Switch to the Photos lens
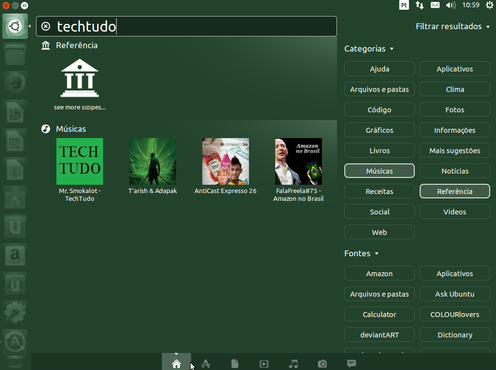The width and height of the screenshot is (496, 370). click(322, 364)
